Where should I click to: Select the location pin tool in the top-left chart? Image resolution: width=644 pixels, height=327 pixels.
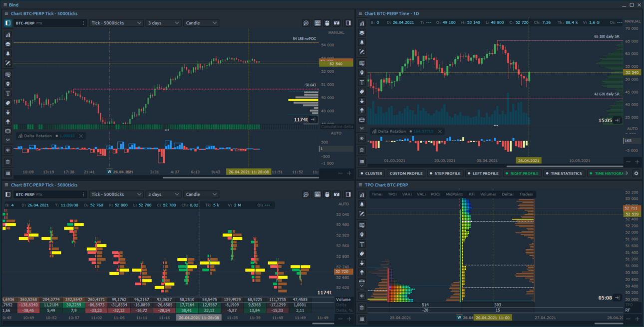point(8,84)
